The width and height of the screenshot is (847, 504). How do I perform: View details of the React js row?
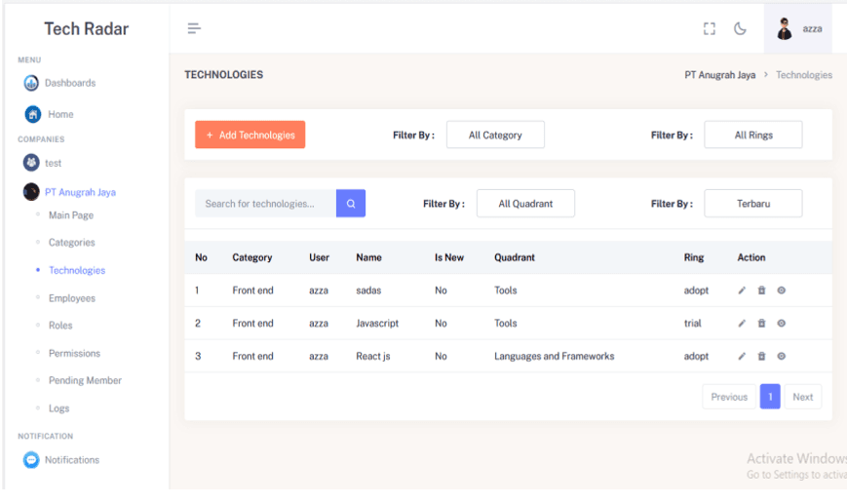click(781, 356)
